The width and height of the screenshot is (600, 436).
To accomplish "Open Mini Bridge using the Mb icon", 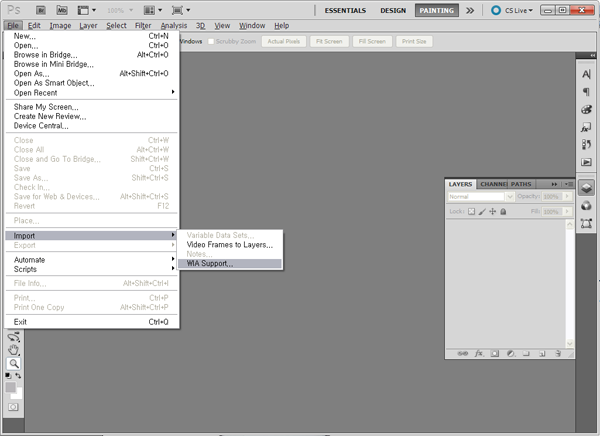I will [x=62, y=10].
